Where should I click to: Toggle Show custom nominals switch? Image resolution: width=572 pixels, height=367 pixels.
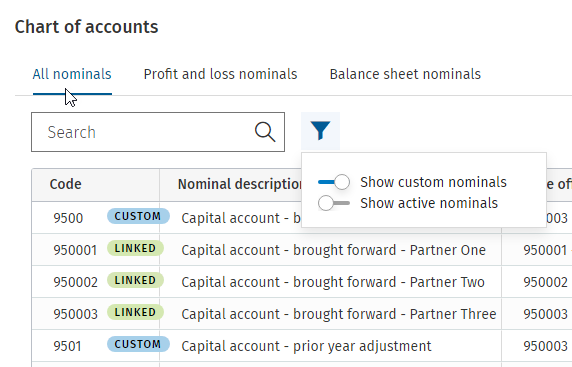click(x=334, y=182)
